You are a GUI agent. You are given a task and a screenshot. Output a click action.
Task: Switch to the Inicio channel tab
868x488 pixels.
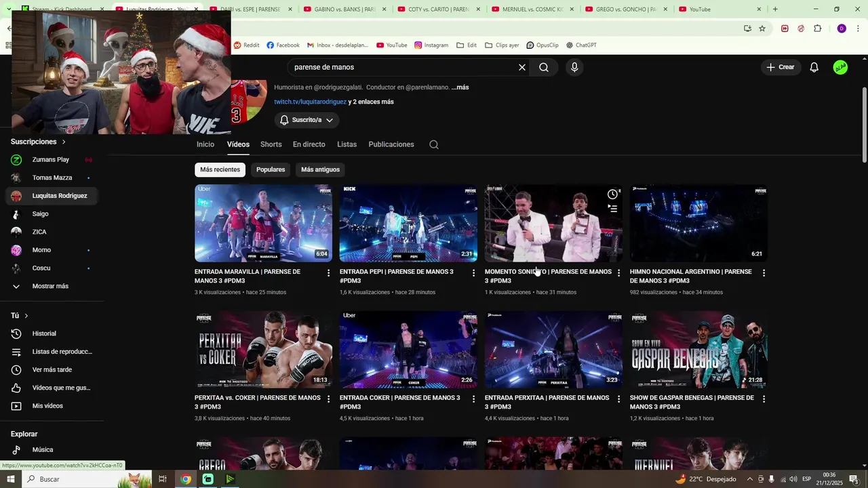click(205, 144)
